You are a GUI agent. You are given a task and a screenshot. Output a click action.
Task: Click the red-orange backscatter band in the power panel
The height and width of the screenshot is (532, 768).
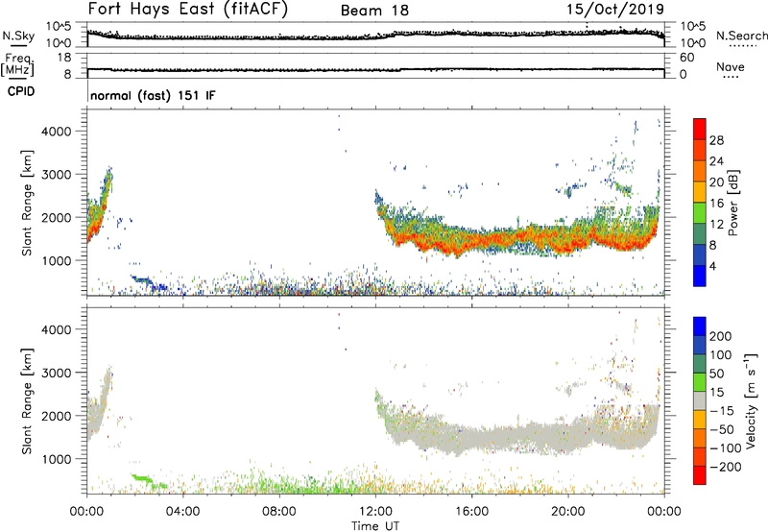[519, 240]
